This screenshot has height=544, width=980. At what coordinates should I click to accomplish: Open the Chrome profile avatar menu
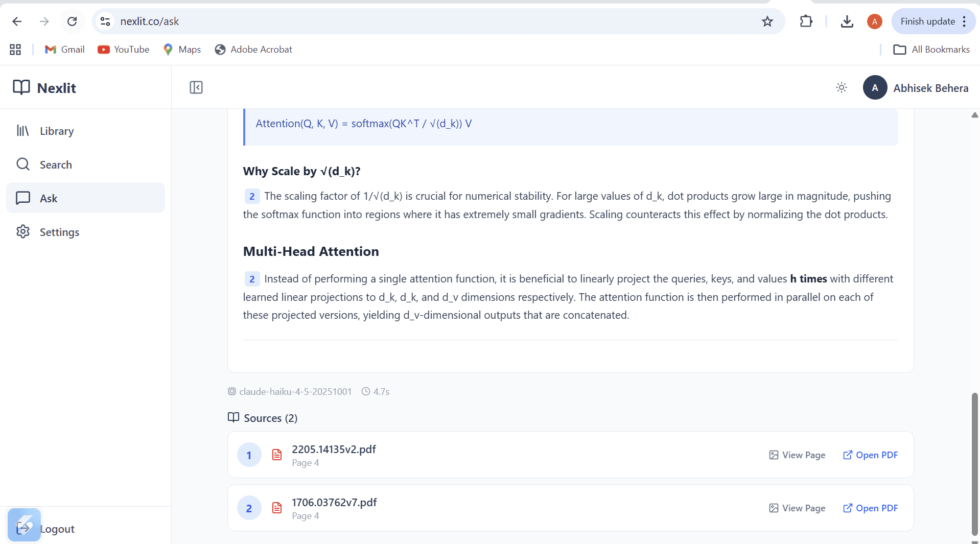point(874,21)
